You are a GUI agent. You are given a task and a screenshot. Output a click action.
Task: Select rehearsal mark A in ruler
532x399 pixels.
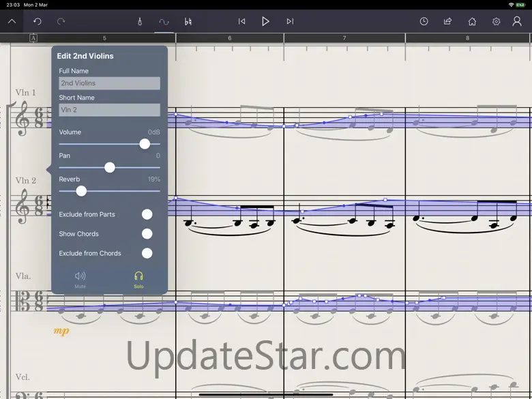coord(33,38)
